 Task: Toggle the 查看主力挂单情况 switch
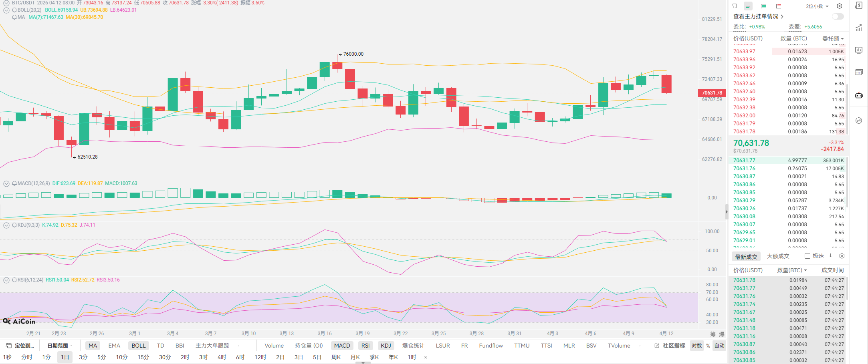838,16
